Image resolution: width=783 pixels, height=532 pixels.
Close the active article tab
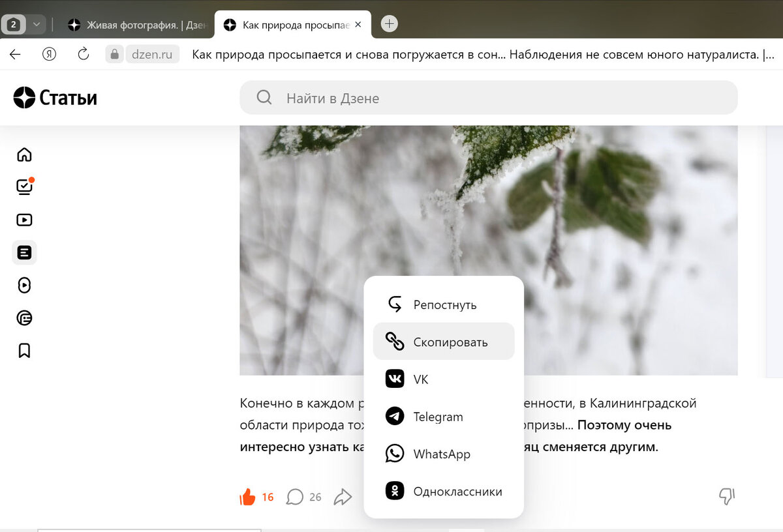click(358, 25)
